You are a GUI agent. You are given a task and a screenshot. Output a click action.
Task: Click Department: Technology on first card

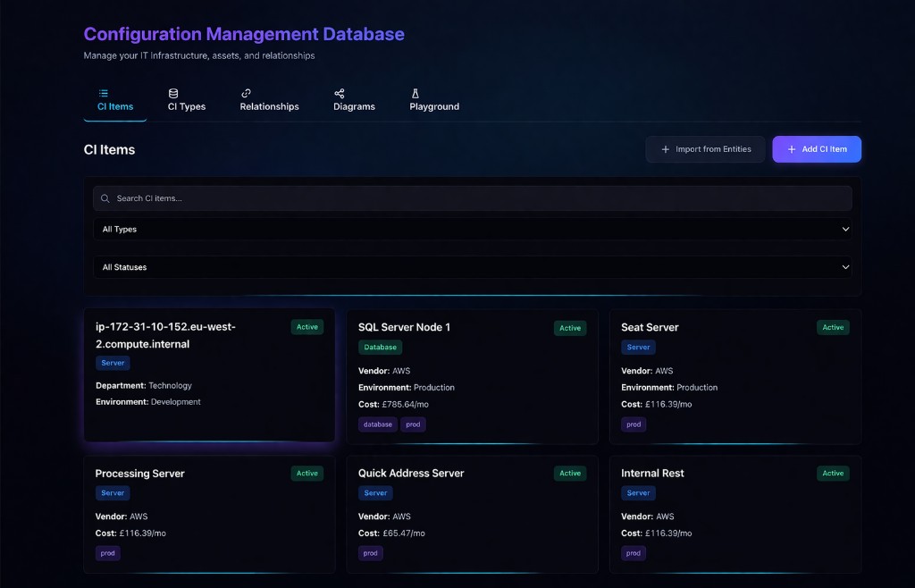(x=144, y=385)
